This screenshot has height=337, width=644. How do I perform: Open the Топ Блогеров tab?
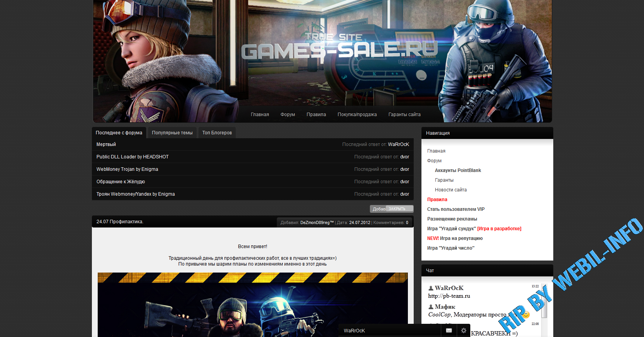[217, 133]
